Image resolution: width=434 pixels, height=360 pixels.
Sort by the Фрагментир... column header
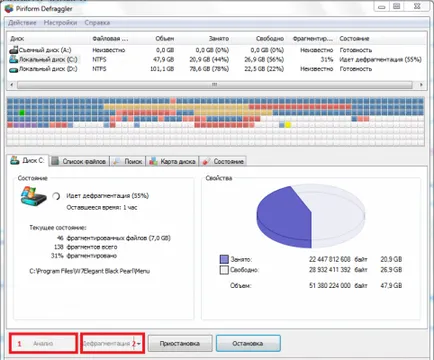pos(312,39)
